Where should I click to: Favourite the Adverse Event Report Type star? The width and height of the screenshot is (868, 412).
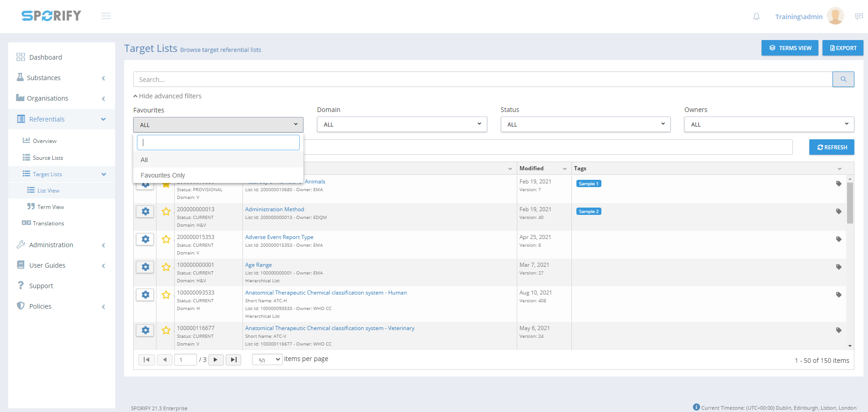click(x=166, y=239)
